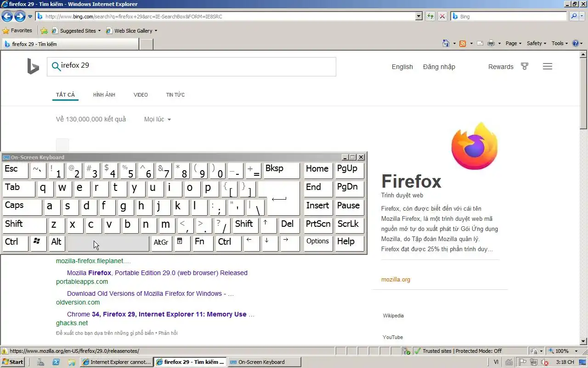
Task: Open a new blank browser tab
Action: (x=146, y=44)
